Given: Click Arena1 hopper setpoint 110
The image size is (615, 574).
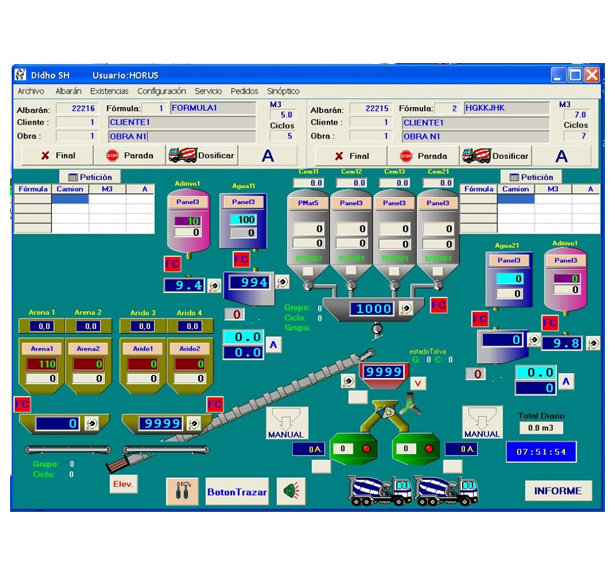Looking at the screenshot, I should pos(42,364).
